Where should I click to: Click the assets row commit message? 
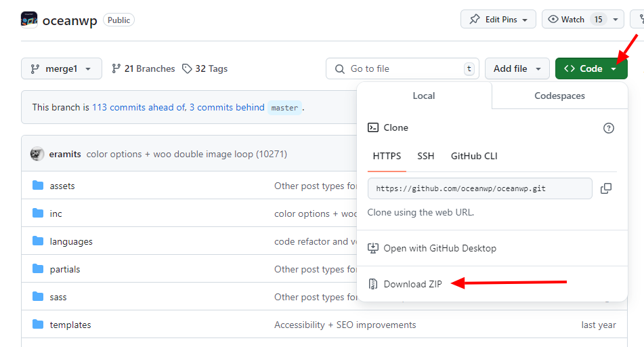316,186
